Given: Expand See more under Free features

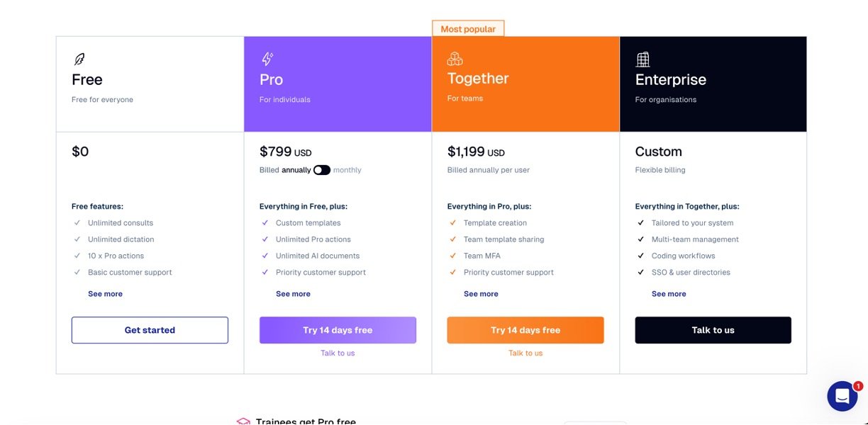Looking at the screenshot, I should click(x=105, y=294).
